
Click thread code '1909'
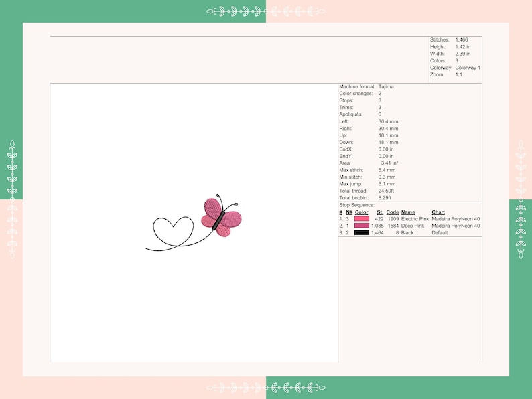[393, 219]
